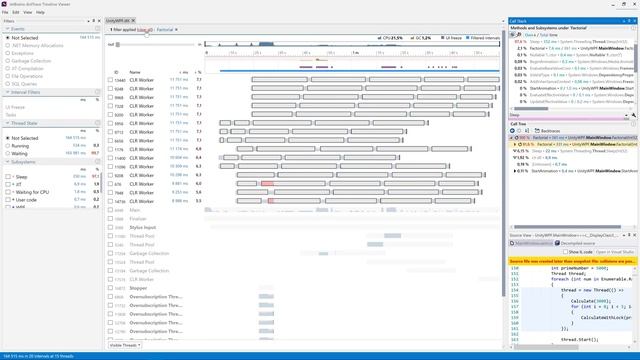Collapse the Thread State section

tap(7, 123)
